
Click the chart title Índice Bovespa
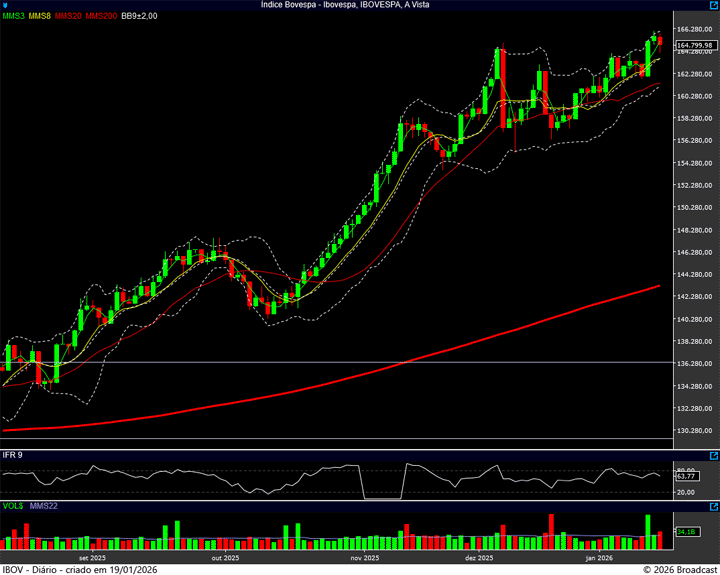[359, 5]
